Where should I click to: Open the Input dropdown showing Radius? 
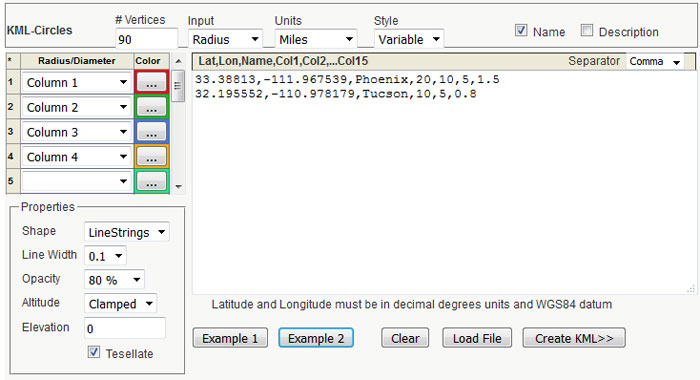[x=225, y=39]
